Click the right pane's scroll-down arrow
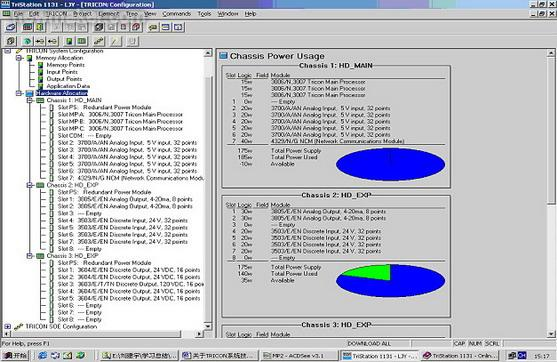 point(551,334)
